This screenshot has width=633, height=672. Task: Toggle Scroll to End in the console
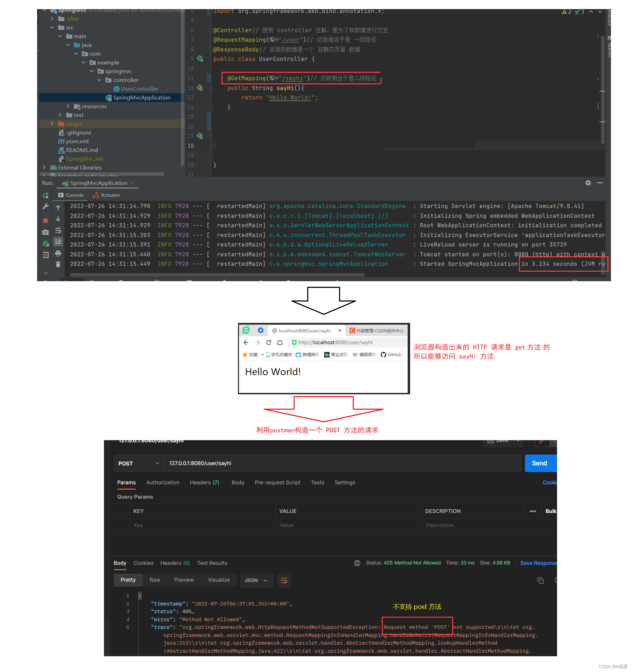(x=58, y=241)
